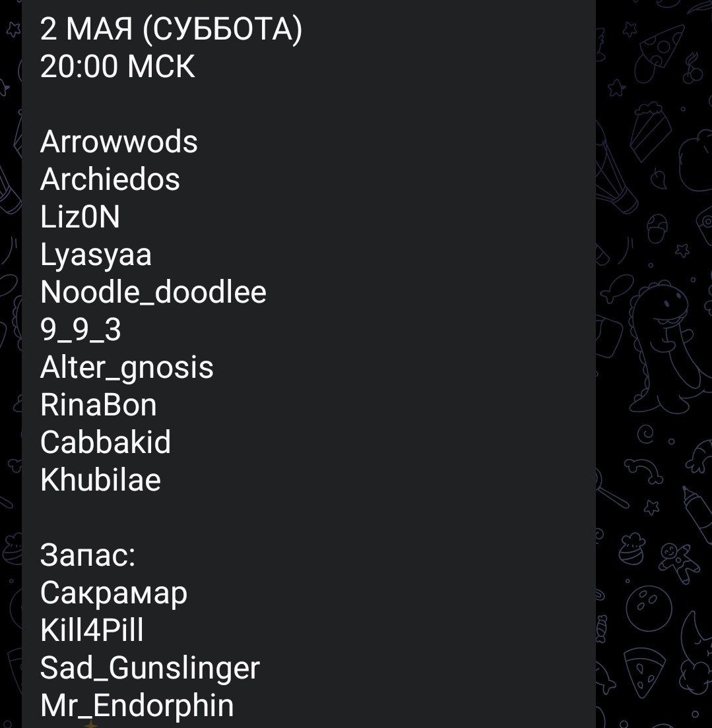The height and width of the screenshot is (728, 712).
Task: Tap the Sad_Gunslinger entry
Action: (150, 669)
